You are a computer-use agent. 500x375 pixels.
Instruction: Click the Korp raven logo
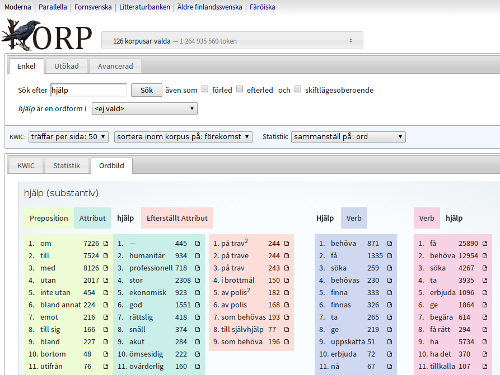(x=47, y=35)
